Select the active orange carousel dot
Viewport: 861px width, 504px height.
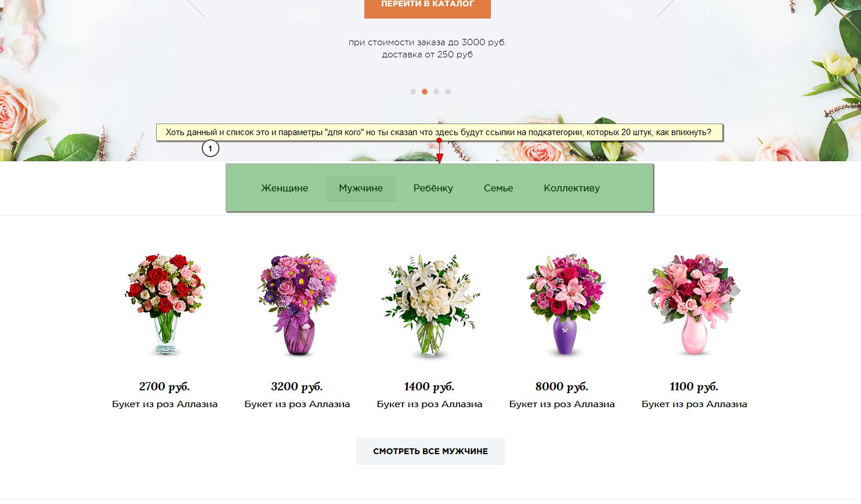(x=425, y=92)
